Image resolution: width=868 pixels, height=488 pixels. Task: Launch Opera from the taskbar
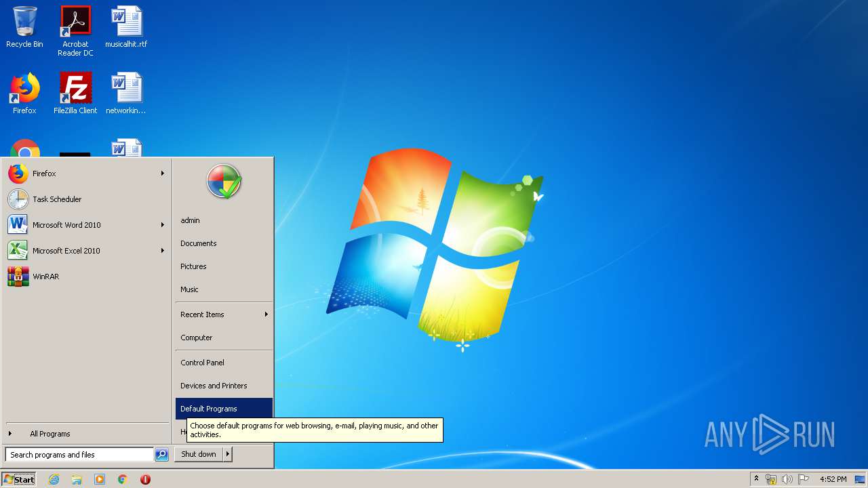click(145, 479)
